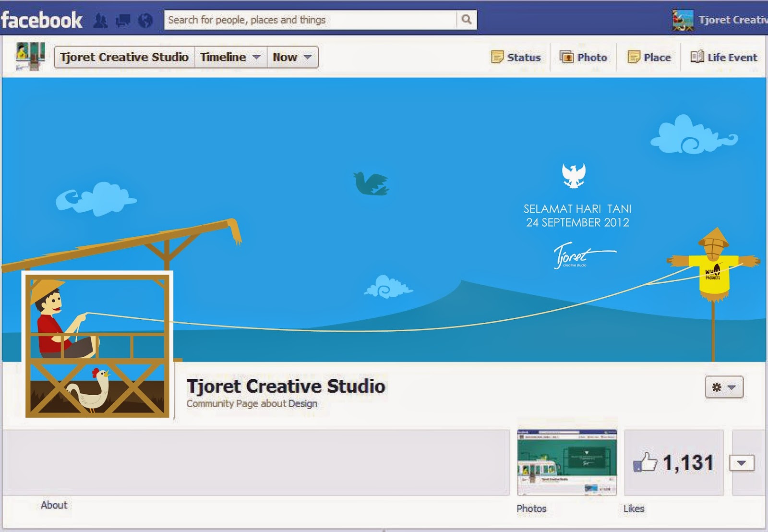Click the thumbs-up like icon
The height and width of the screenshot is (532, 768).
click(x=645, y=462)
